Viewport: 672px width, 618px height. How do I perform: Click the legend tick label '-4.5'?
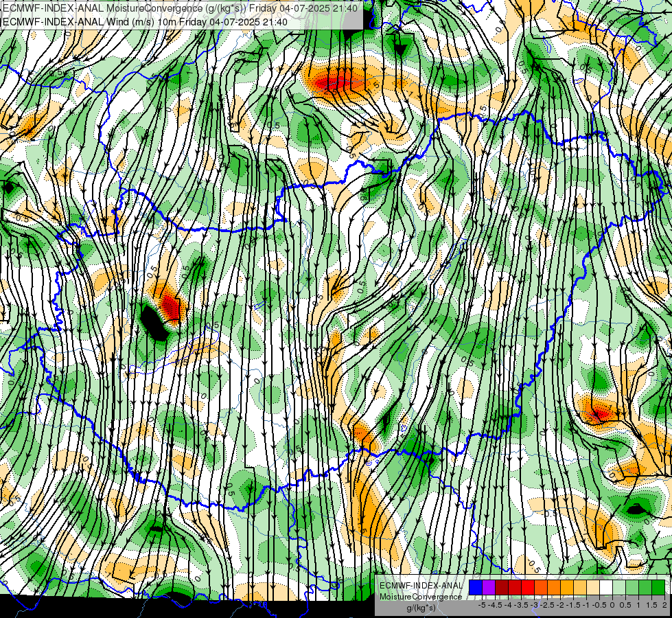pos(496,605)
